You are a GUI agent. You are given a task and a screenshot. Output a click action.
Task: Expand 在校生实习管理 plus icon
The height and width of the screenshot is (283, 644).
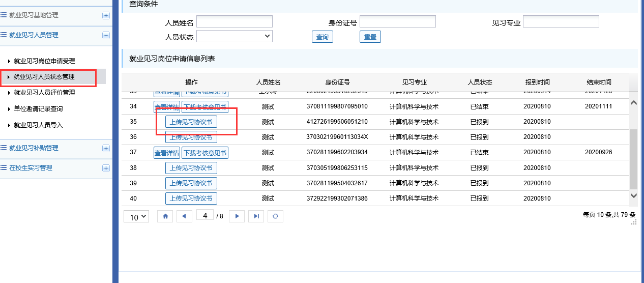(x=106, y=168)
